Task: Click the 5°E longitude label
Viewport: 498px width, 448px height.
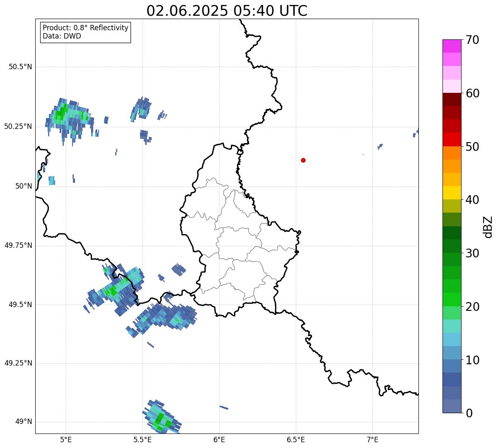Action: (x=66, y=439)
